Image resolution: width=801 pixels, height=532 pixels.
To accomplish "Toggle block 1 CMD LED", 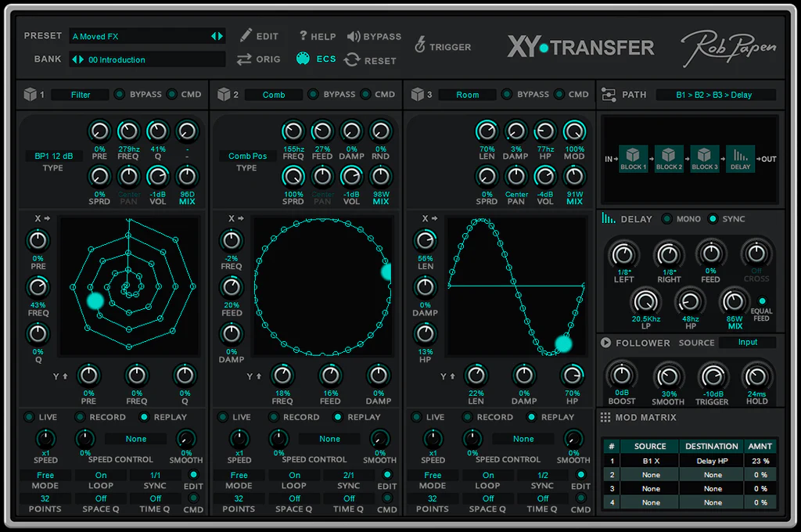I will (172, 94).
